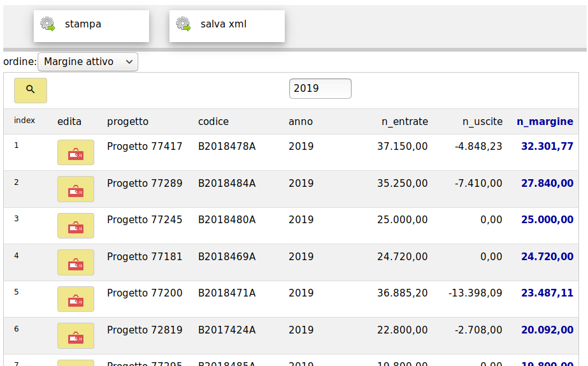The width and height of the screenshot is (588, 366).
Task: Click the index column header
Action: point(24,120)
